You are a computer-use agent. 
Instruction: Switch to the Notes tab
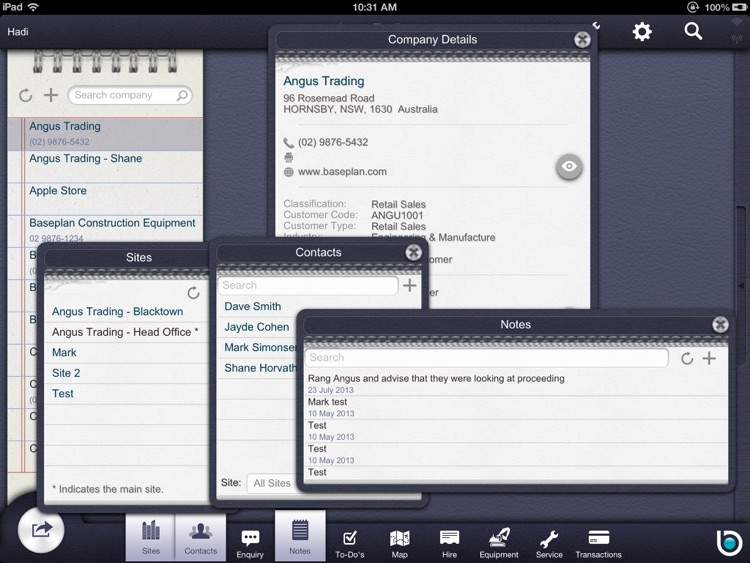pos(300,535)
